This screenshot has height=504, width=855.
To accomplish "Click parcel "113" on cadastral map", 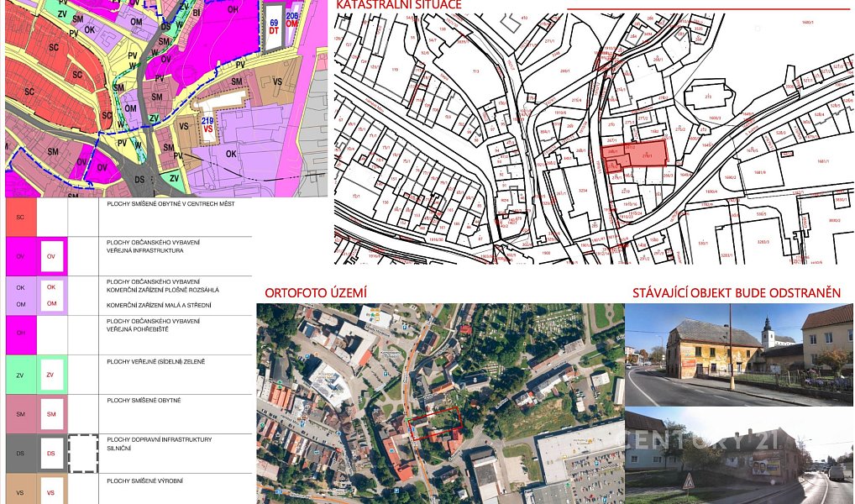I will point(475,71).
